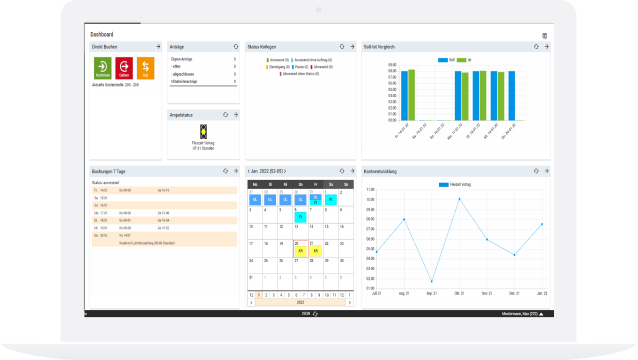This screenshot has height=360, width=638.
Task: Click the year 2022 bar in calendar
Action: [300, 303]
